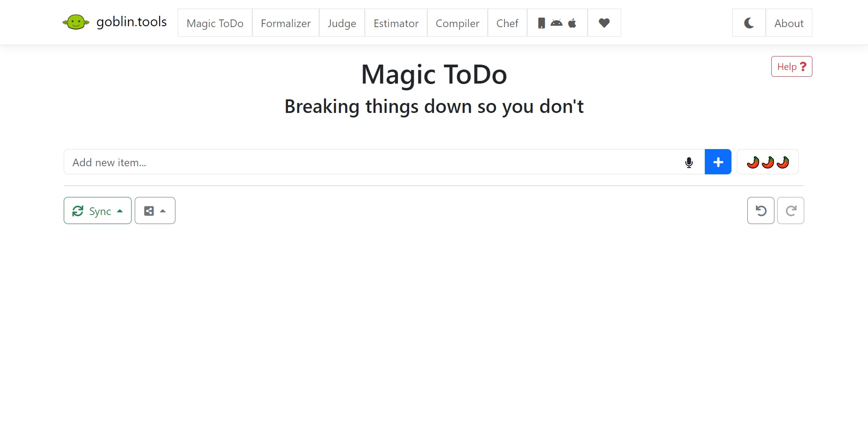868x435 pixels.
Task: Open the About page
Action: click(x=789, y=23)
